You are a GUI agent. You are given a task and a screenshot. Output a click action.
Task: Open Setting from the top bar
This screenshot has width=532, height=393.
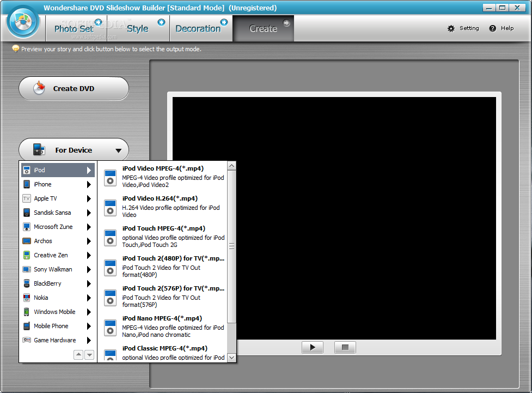tap(463, 28)
